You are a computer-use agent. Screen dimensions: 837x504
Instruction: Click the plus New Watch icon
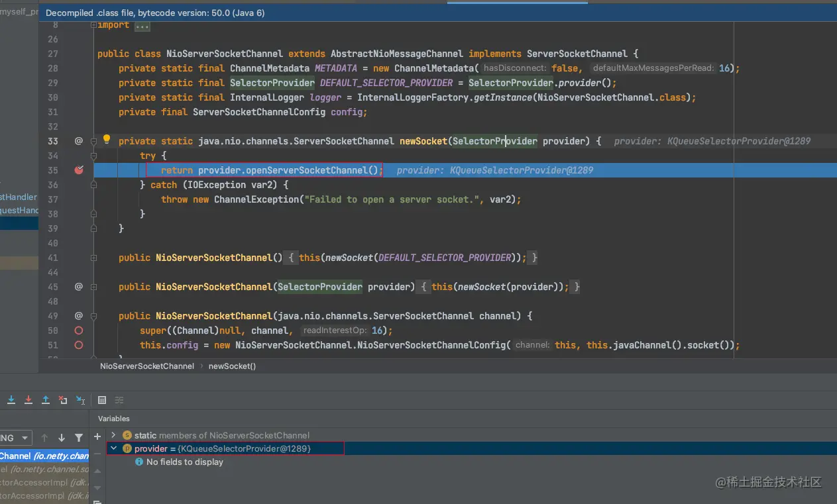(97, 436)
